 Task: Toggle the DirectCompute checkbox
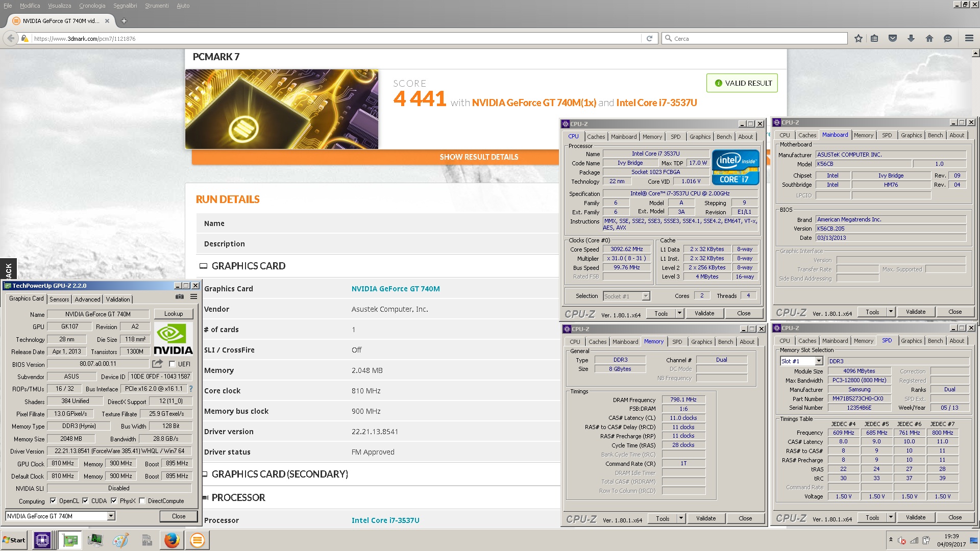coord(142,501)
